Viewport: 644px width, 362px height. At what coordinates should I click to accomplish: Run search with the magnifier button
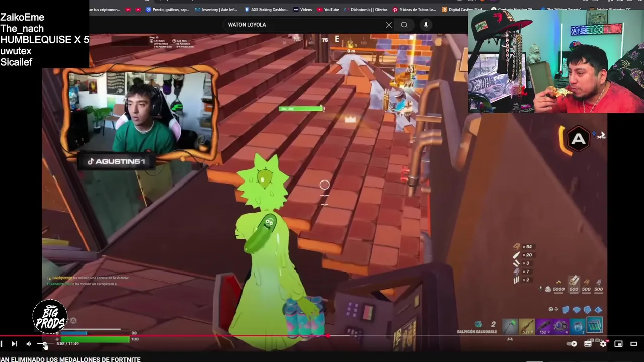click(404, 25)
